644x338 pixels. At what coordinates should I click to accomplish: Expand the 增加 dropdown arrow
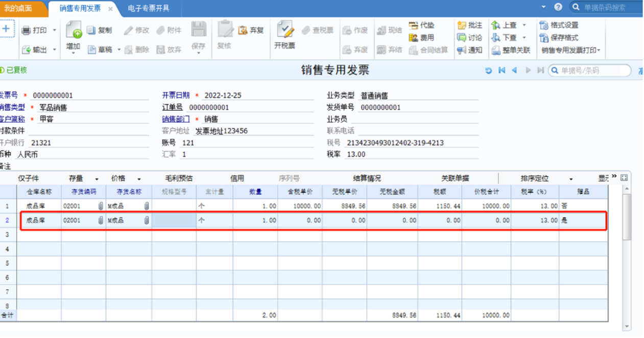point(74,53)
